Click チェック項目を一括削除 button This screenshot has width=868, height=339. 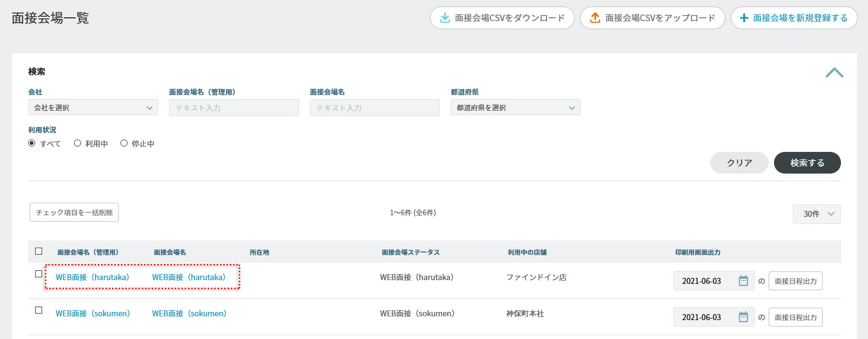tap(74, 212)
